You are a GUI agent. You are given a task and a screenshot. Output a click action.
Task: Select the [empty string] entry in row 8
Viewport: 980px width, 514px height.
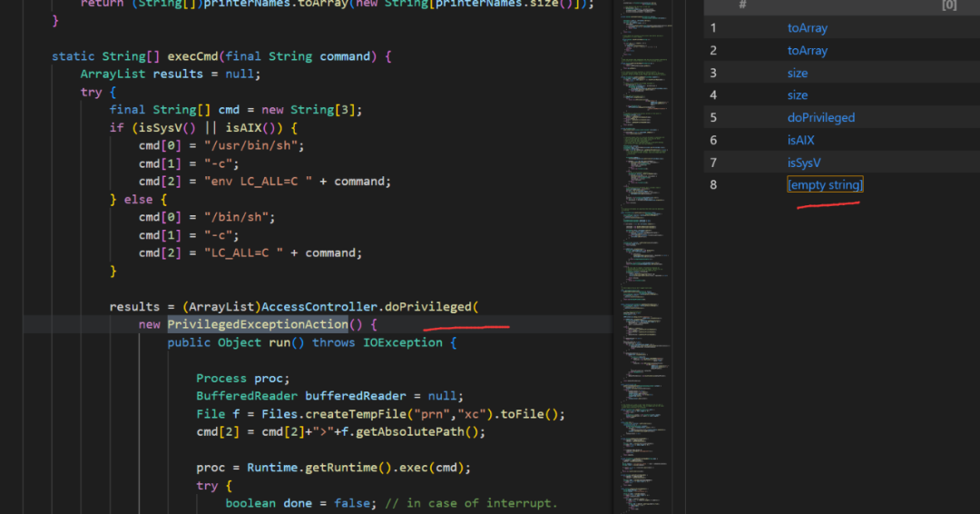point(825,184)
